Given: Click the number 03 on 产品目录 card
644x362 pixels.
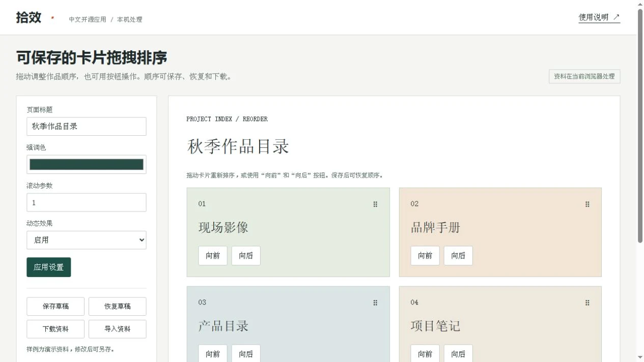Looking at the screenshot, I should pos(202,303).
